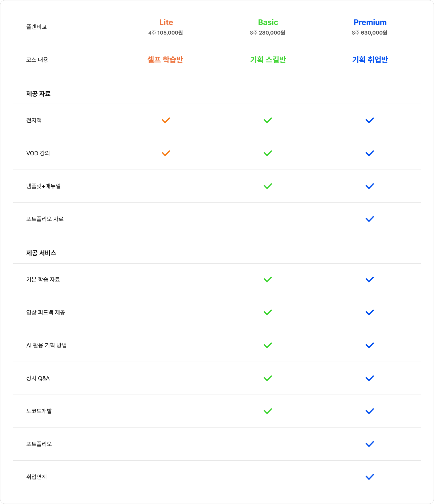434x504 pixels.
Task: Click the 제공 서비스 section header
Action: [x=41, y=253]
